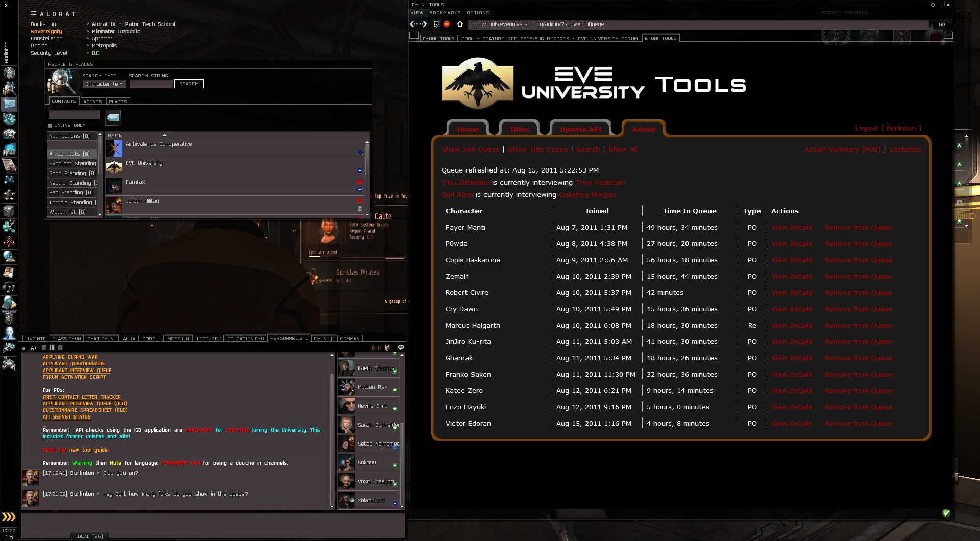Open the Titles tab on EVE University Tools

click(519, 129)
